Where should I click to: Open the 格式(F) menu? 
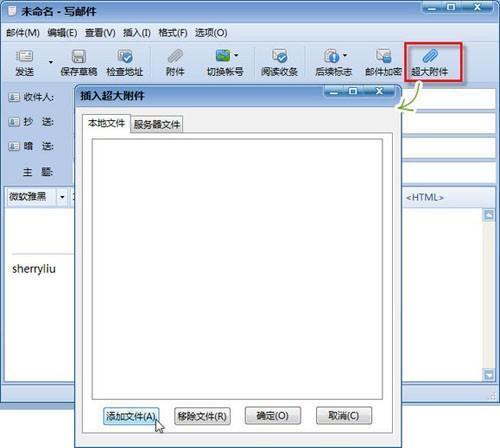173,33
